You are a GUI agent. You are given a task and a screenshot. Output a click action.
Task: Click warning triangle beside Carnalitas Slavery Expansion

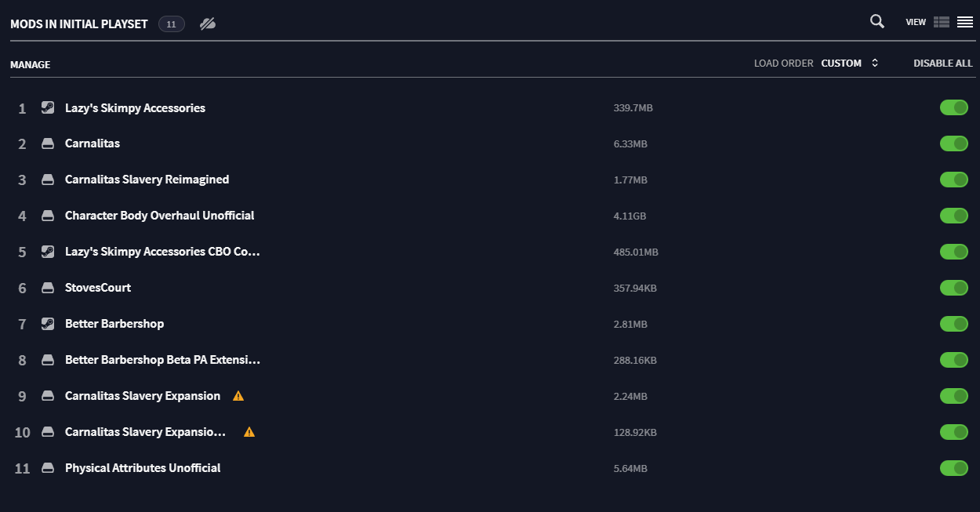[x=238, y=396]
